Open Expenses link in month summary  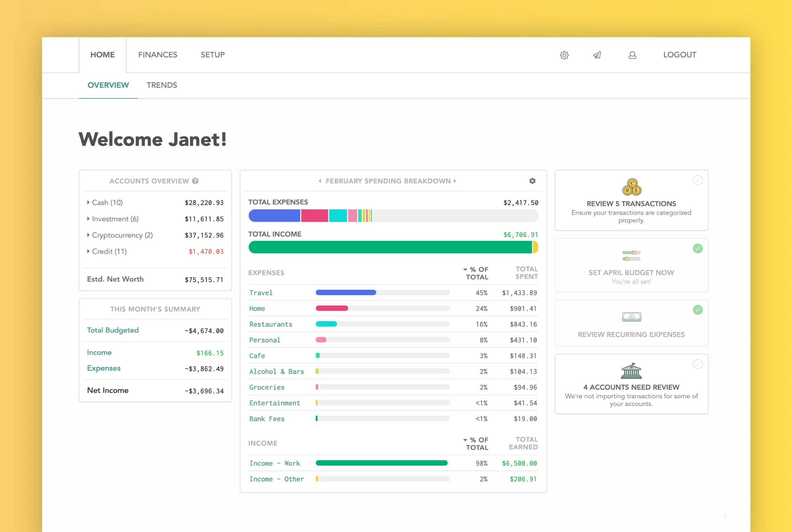click(104, 368)
